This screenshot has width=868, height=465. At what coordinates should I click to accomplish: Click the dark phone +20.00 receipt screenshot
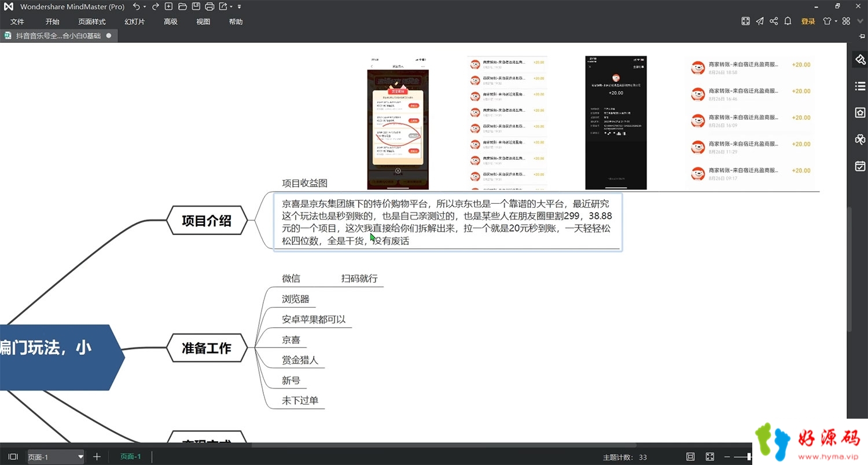coord(616,123)
